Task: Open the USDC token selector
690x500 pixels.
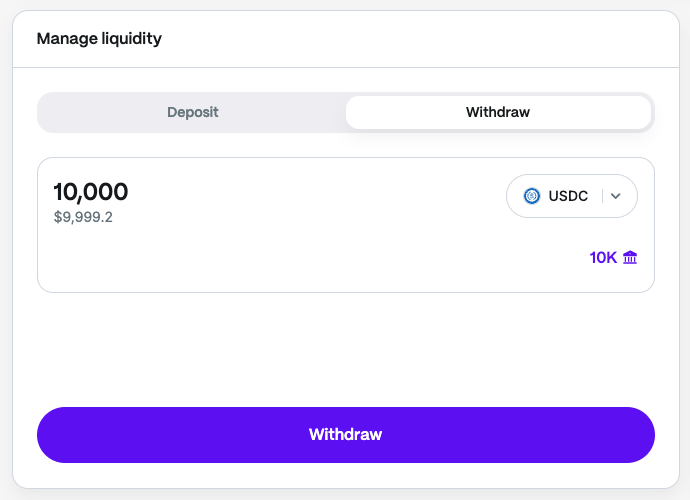Action: click(x=571, y=196)
